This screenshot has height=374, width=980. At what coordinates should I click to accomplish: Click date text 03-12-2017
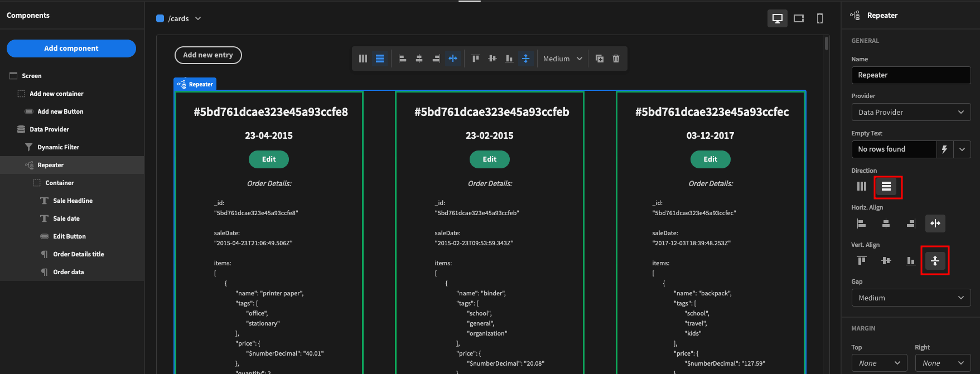(710, 135)
